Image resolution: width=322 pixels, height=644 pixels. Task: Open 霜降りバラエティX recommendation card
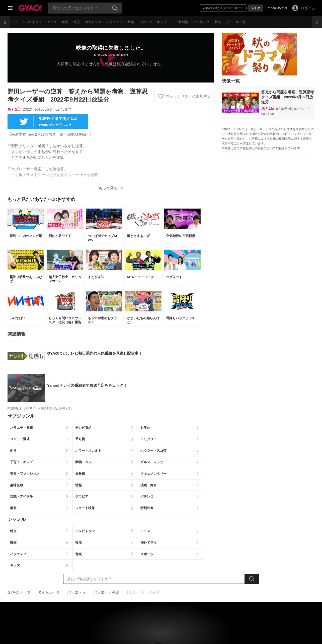(x=182, y=307)
